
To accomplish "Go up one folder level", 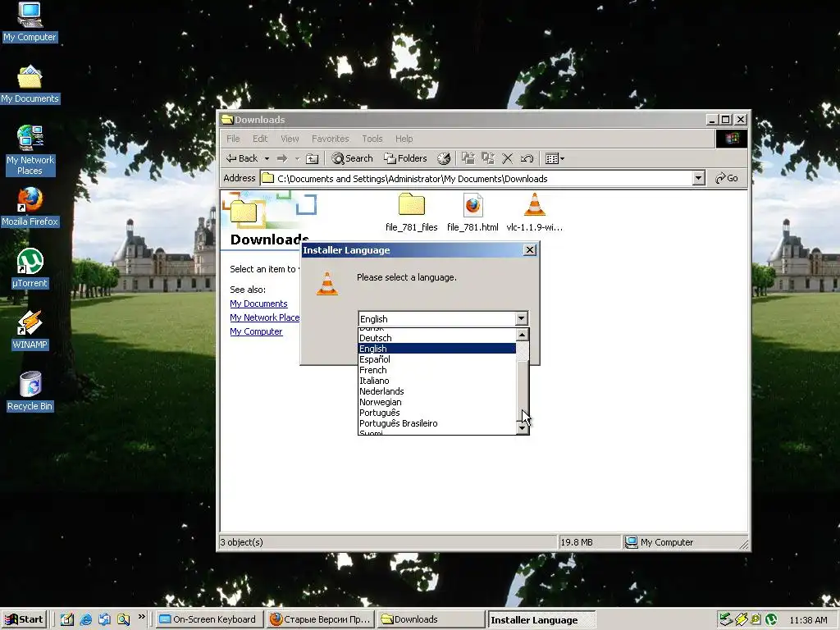I will tap(312, 158).
